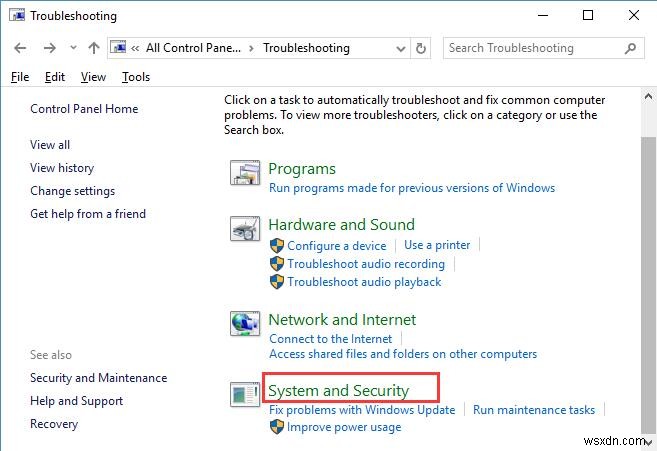Open System and Security category
The width and height of the screenshot is (657, 451).
pos(339,391)
